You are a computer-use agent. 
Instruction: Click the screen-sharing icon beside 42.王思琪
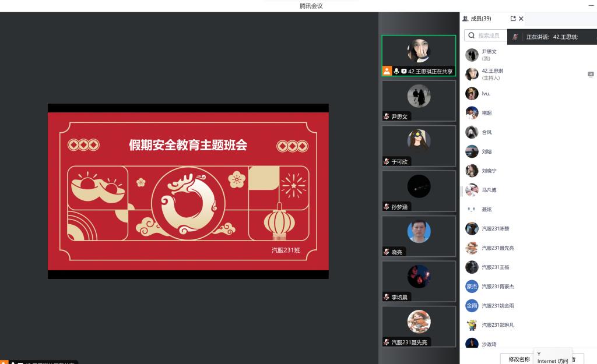tap(590, 75)
